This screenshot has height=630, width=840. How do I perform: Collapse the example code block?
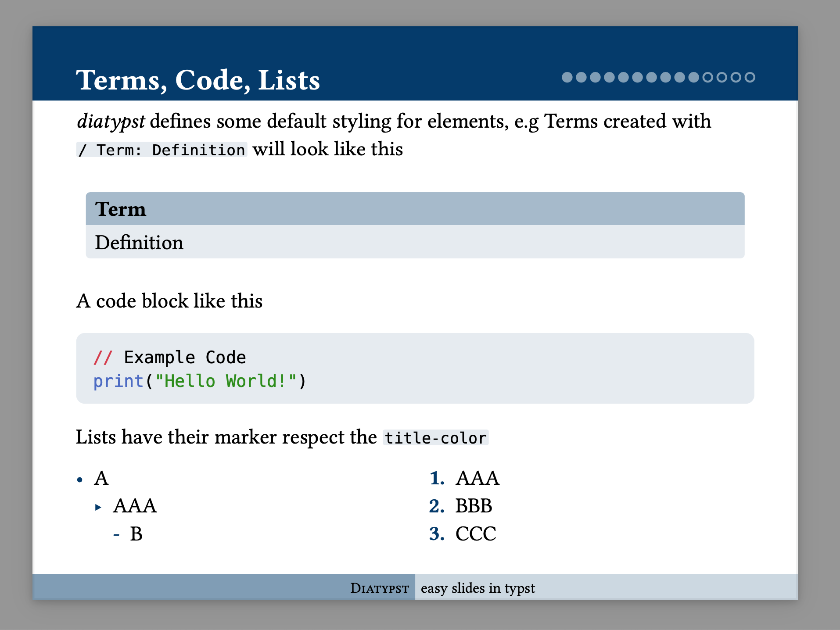tap(415, 369)
